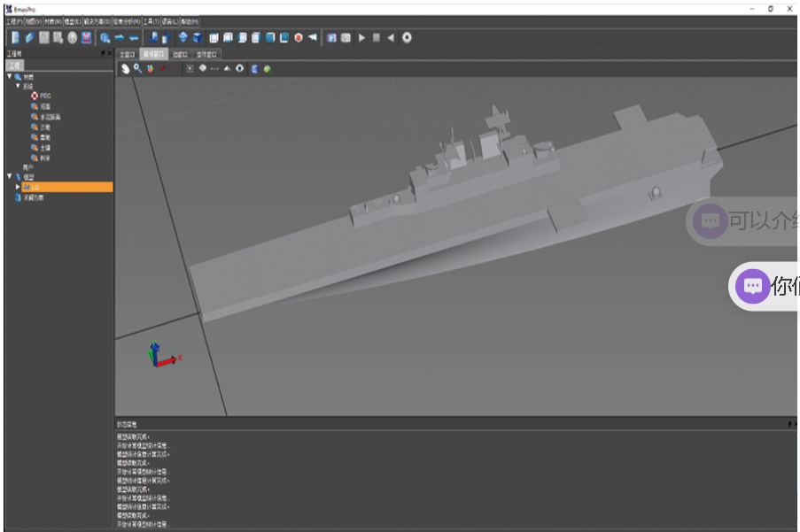Click the blue diamond view icon
The image size is (800, 532).
[x=183, y=37]
